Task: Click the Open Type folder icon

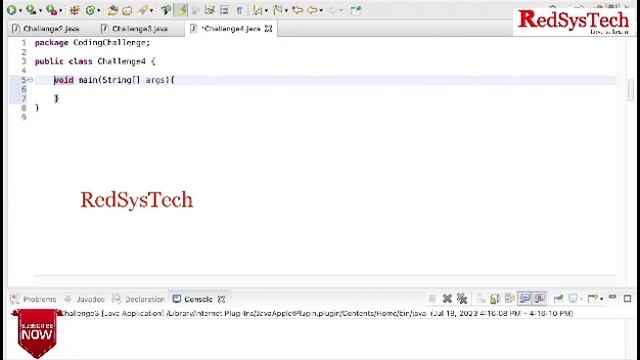Action: click(x=113, y=10)
